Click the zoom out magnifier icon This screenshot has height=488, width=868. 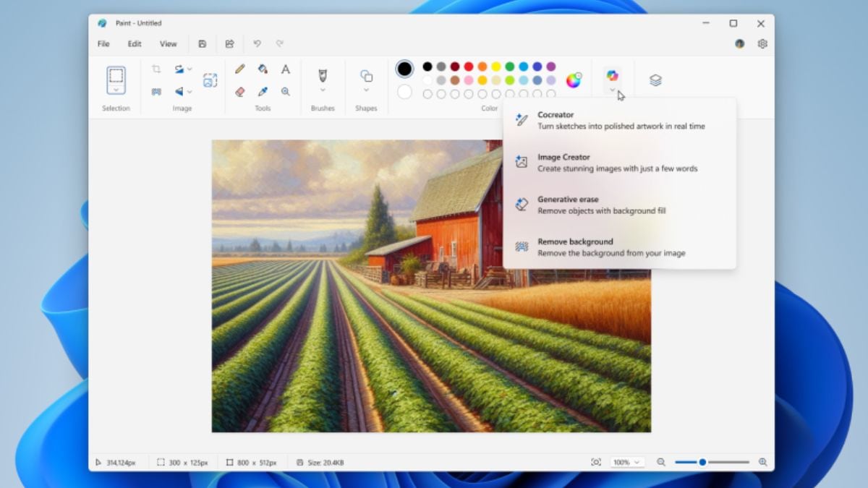click(661, 462)
